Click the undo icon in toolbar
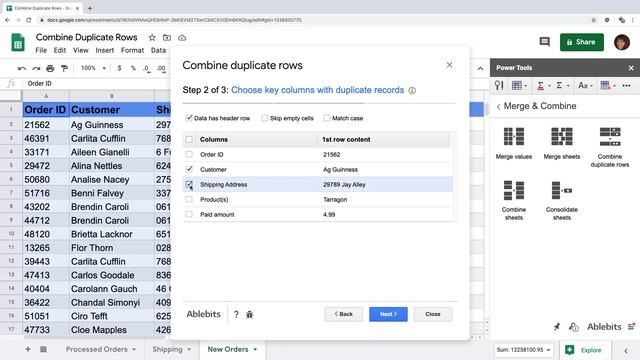Image resolution: width=640 pixels, height=360 pixels. [22, 68]
